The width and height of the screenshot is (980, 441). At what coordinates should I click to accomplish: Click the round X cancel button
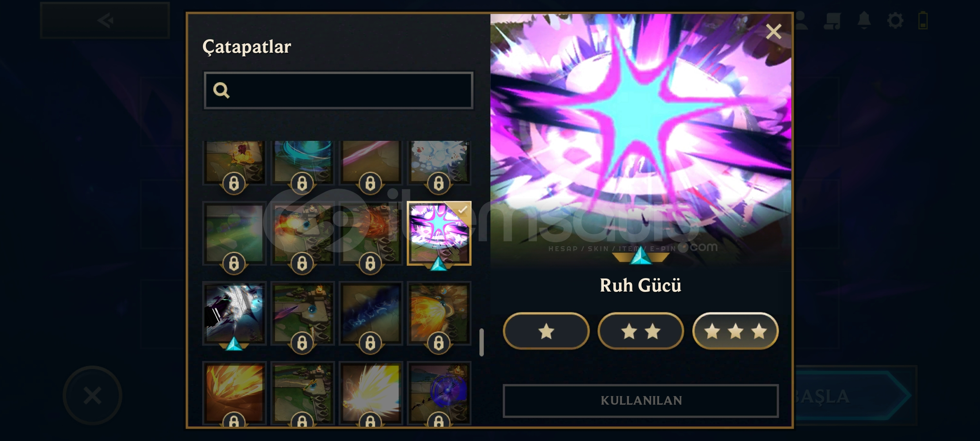(x=92, y=395)
